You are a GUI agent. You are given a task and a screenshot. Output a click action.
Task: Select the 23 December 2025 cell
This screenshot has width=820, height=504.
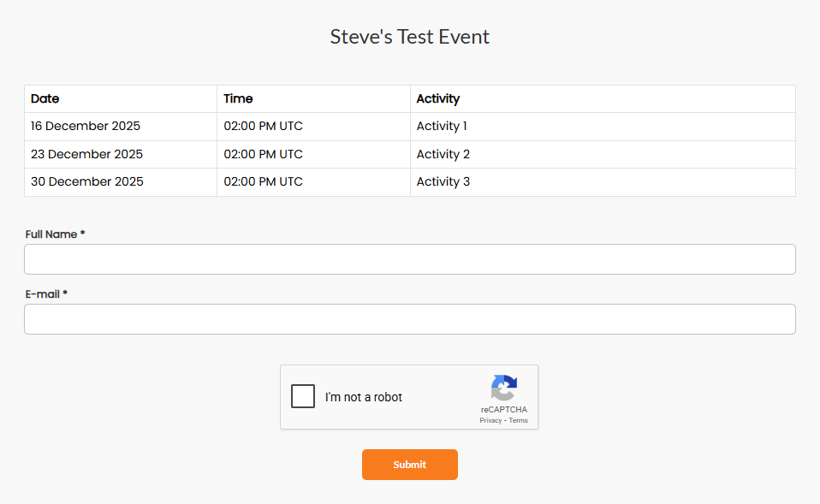(121, 154)
